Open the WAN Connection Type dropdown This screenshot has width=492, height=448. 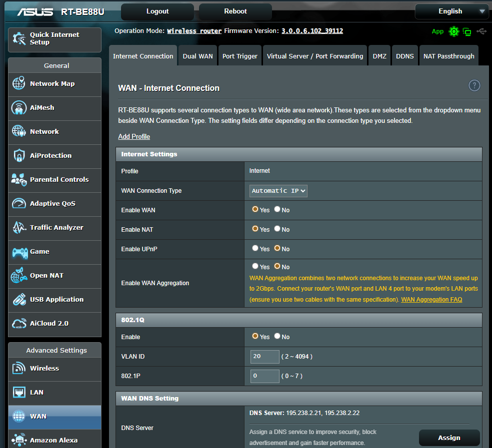click(278, 191)
